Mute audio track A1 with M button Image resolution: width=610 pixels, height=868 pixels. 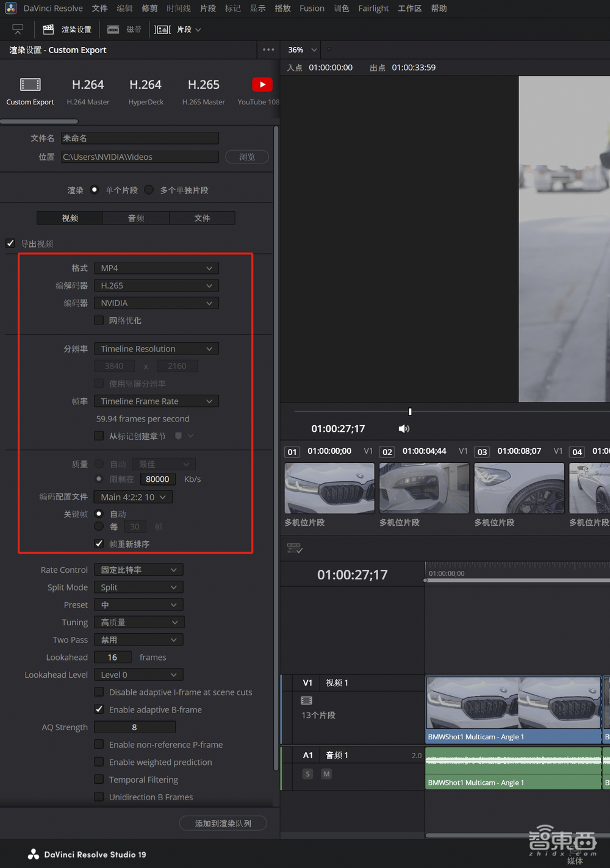pos(326,774)
